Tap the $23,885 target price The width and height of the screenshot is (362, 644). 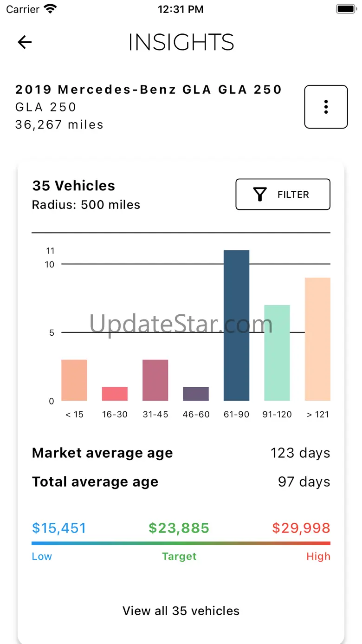[x=179, y=528]
